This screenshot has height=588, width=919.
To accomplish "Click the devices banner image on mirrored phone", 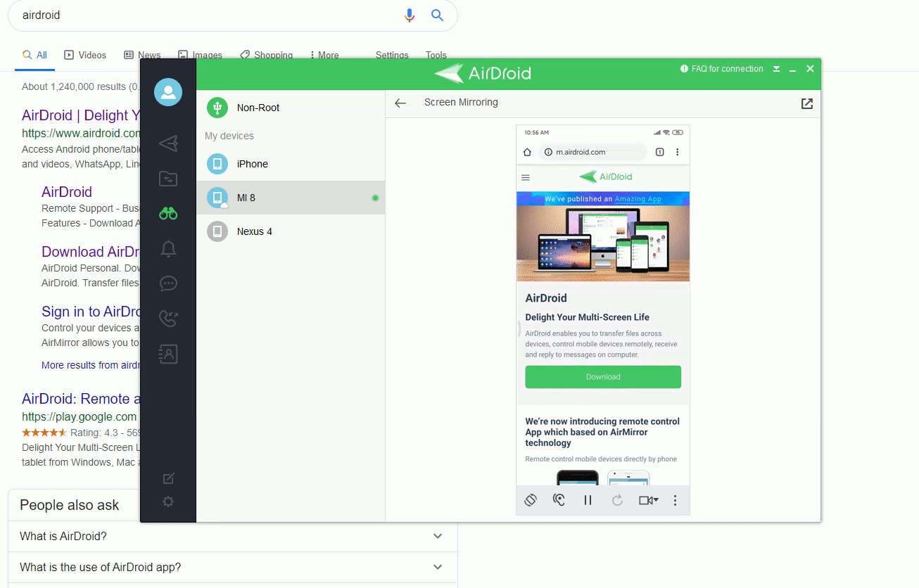I will (x=603, y=243).
